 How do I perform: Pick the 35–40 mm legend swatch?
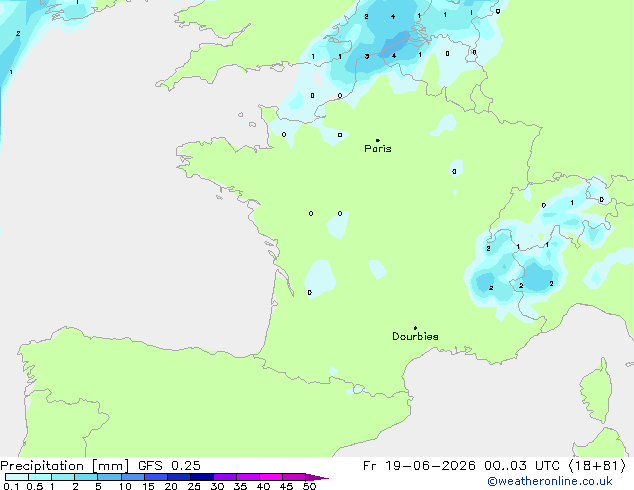[247, 477]
